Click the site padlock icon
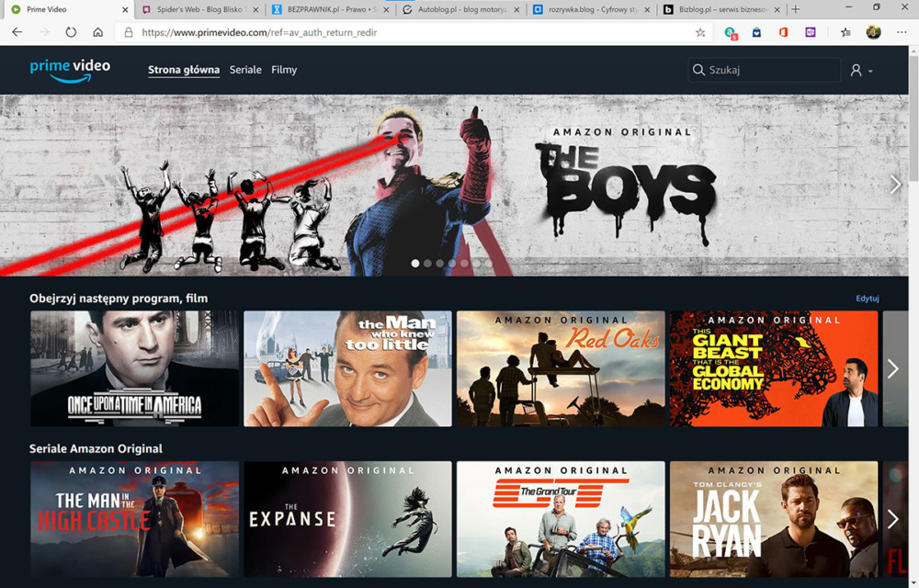This screenshot has height=588, width=919. click(129, 32)
